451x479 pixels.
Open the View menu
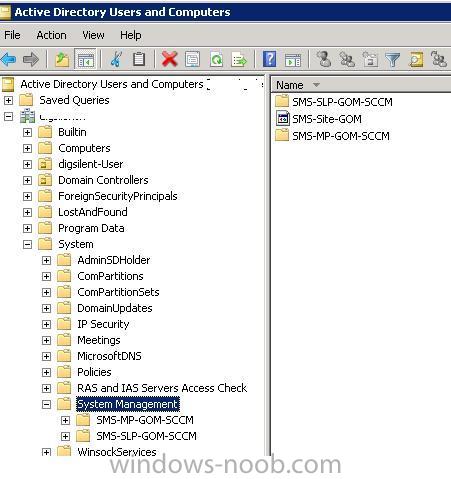point(93,35)
